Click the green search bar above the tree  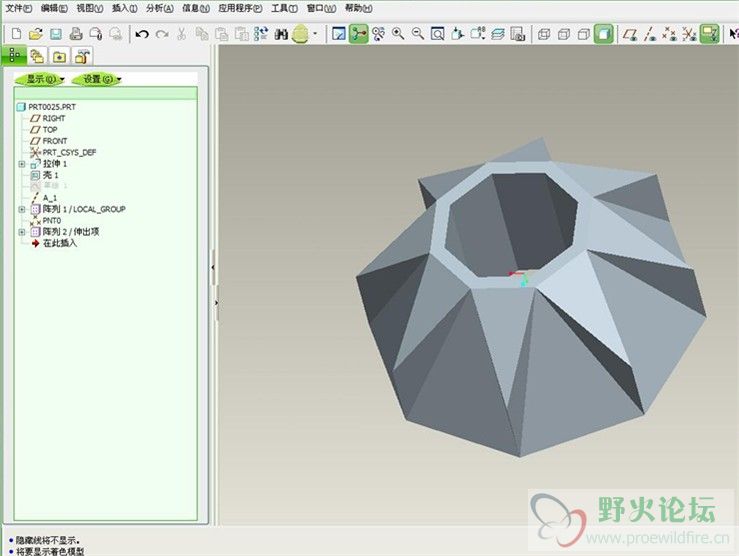click(106, 93)
